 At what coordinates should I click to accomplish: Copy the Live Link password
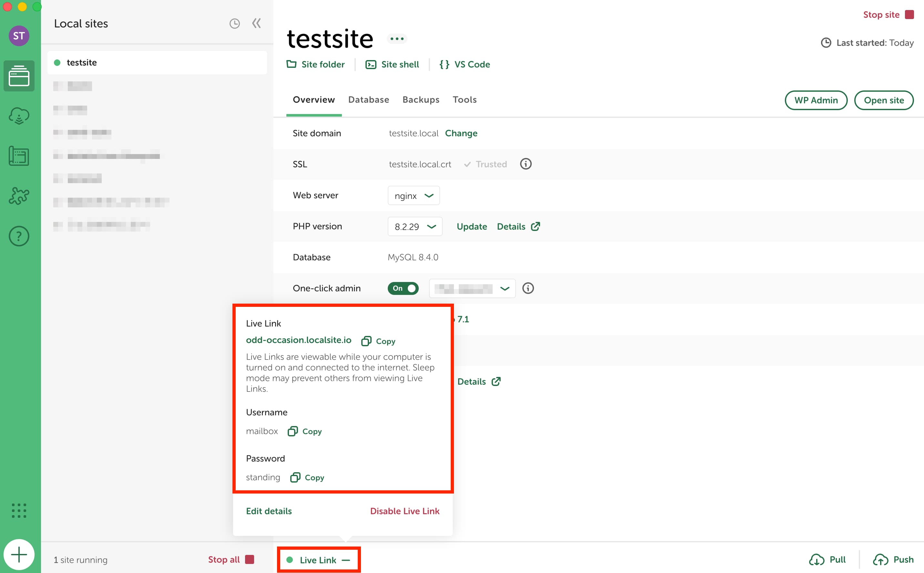(x=307, y=477)
